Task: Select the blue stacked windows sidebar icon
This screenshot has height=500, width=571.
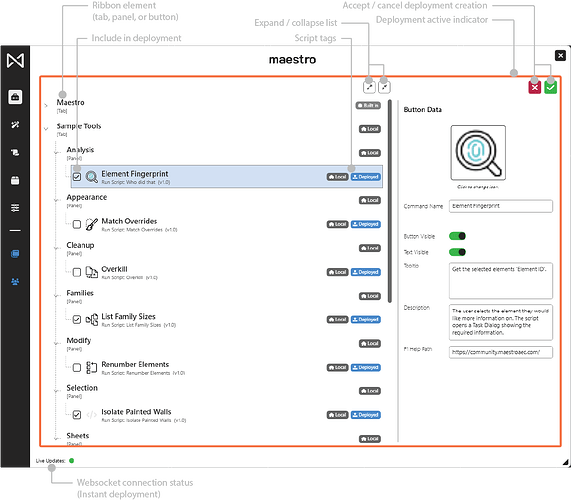Action: 15,254
